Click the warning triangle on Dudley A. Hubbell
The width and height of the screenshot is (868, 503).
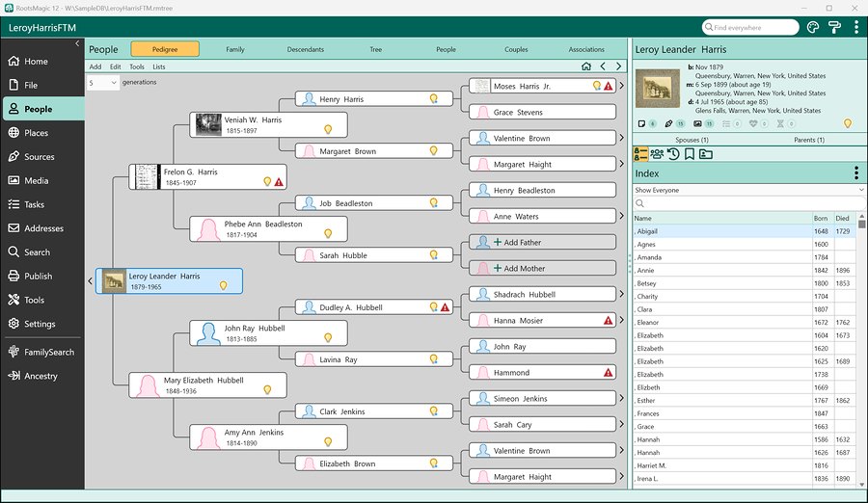[445, 307]
